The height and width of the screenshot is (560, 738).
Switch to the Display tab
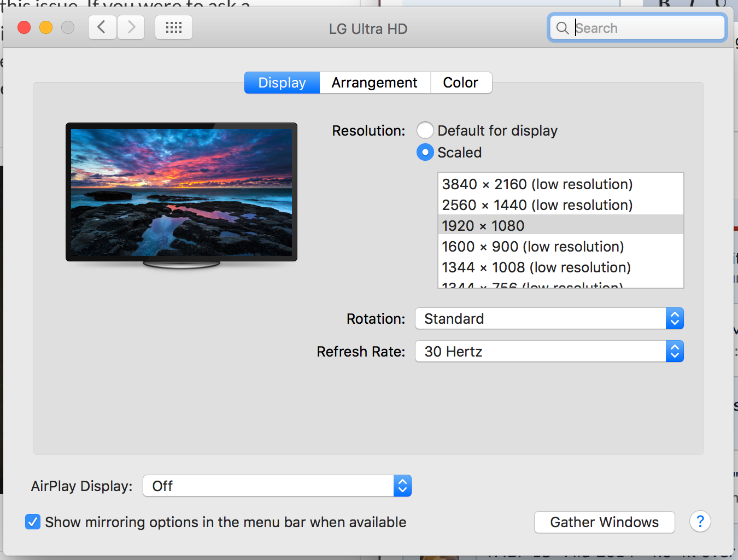282,83
